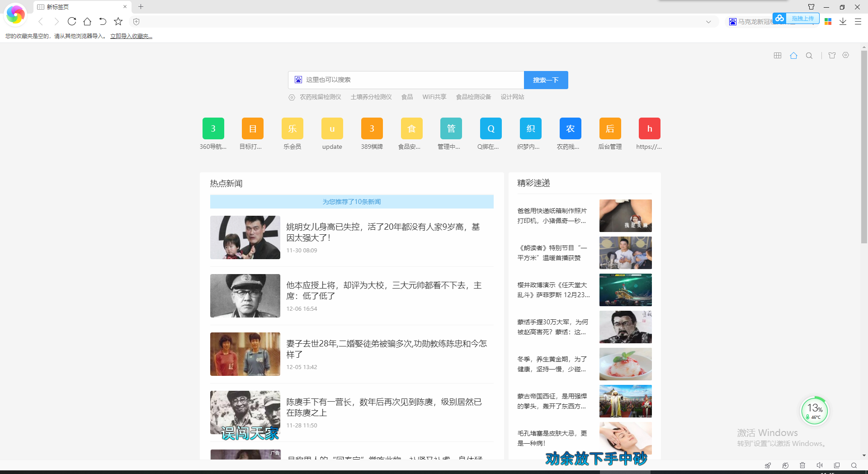The image size is (868, 474).
Task: Click the rocket speed-up icon in the status bar
Action: (768, 465)
